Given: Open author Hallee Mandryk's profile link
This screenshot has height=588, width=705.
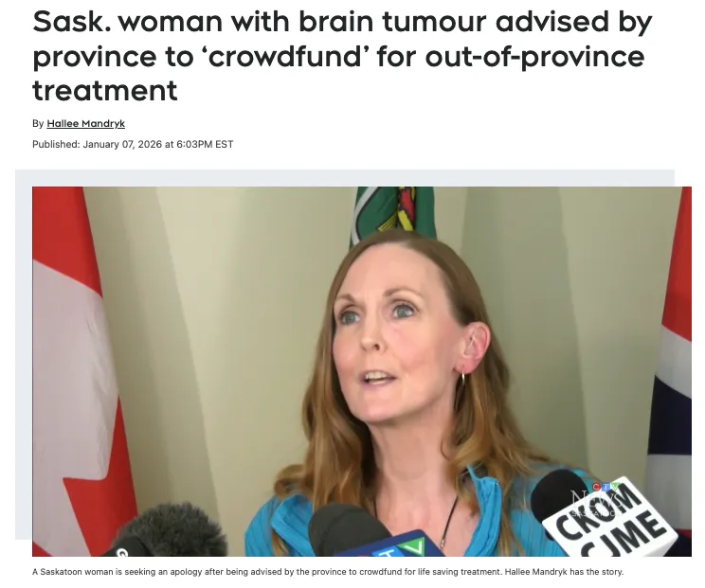Looking at the screenshot, I should pyautogui.click(x=85, y=123).
